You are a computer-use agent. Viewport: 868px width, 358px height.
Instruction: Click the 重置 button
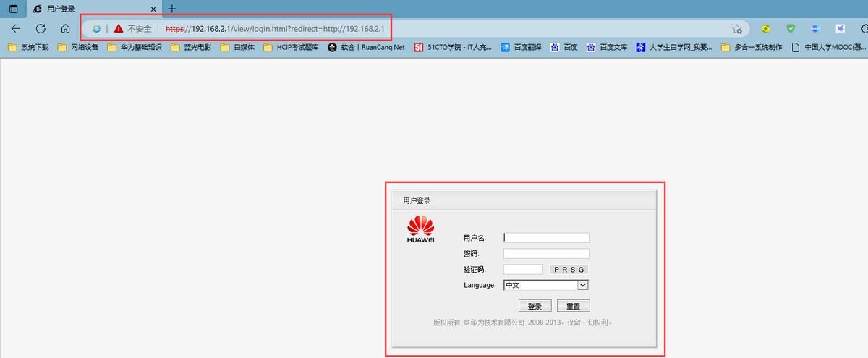(x=574, y=306)
